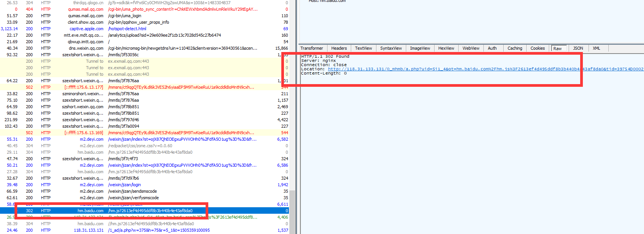Select the /cgi-bin/uma_login session row

(144, 16)
